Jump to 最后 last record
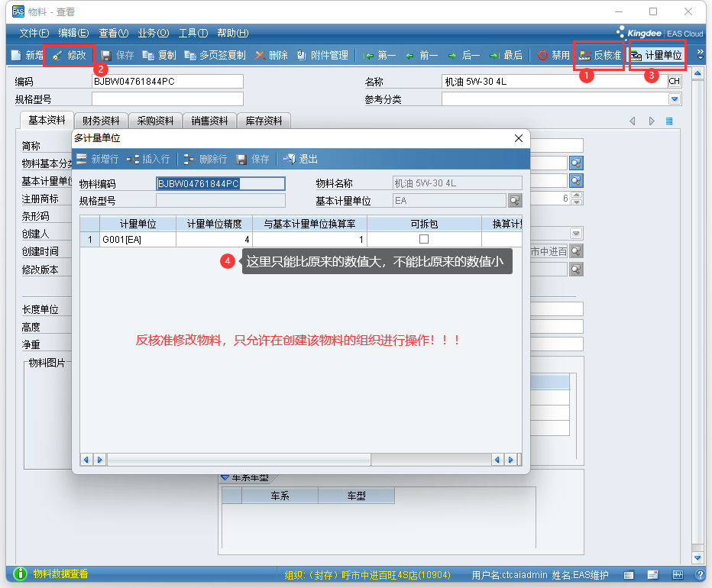The width and height of the screenshot is (712, 588). (x=506, y=55)
